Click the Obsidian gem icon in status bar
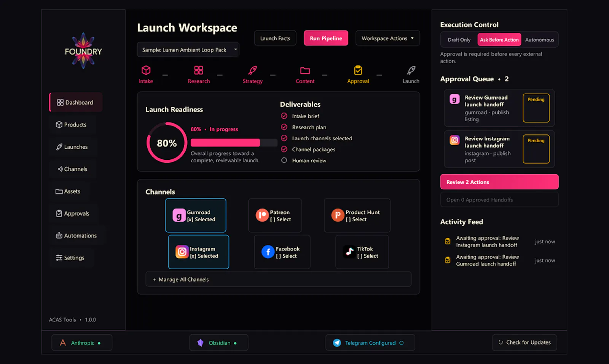This screenshot has height=364, width=609. (201, 343)
